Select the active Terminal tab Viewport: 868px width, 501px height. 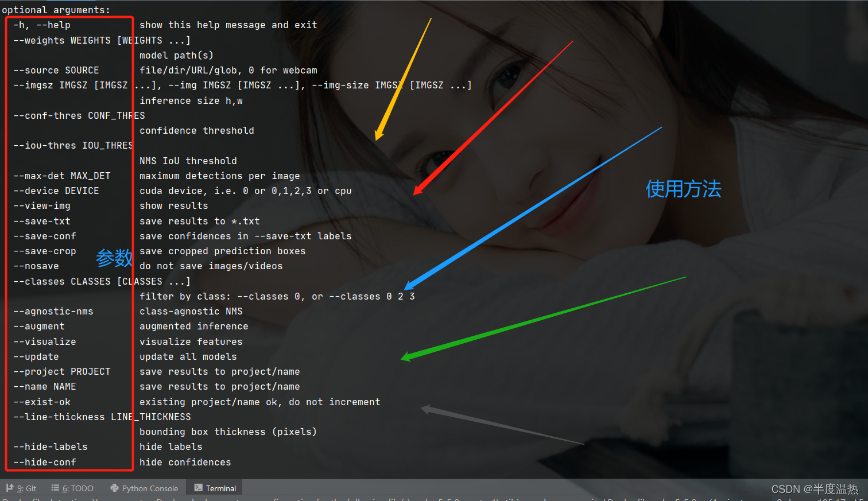pos(215,488)
